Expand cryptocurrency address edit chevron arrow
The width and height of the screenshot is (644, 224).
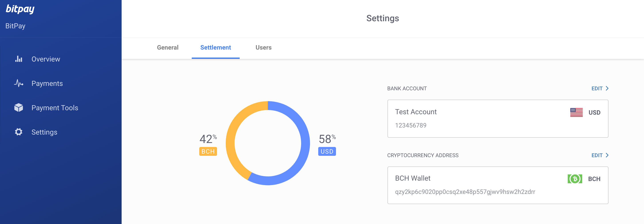click(607, 155)
